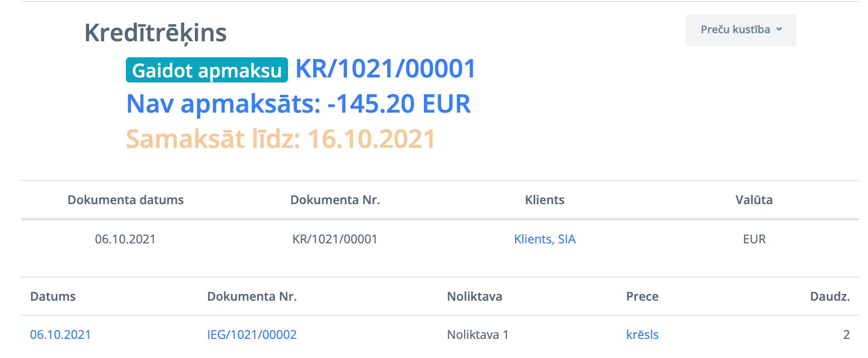Click the Gaidot apmaksu status badge

click(x=206, y=70)
